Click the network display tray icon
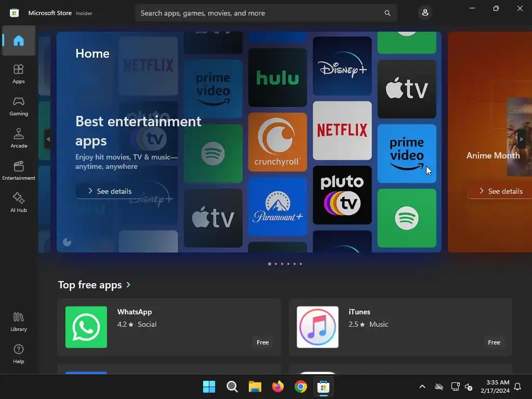 click(455, 387)
